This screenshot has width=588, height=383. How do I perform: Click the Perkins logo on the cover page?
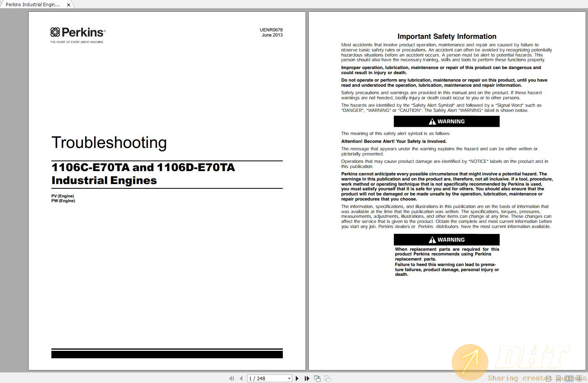pos(78,33)
